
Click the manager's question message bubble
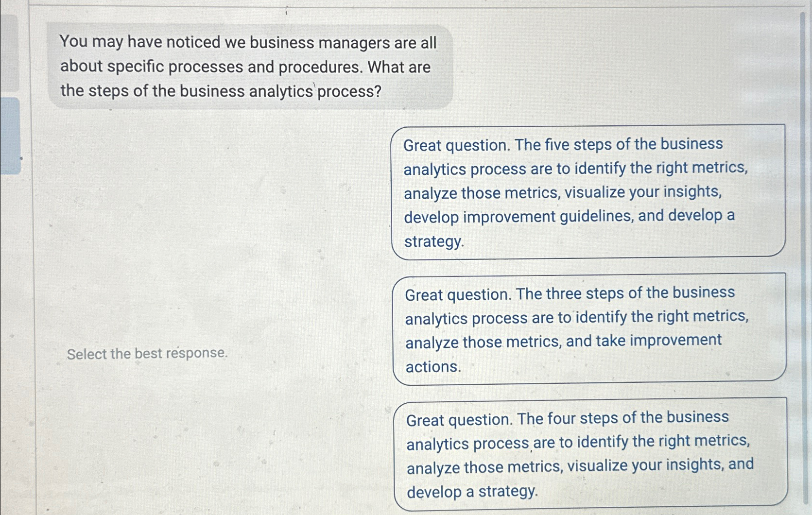coord(250,67)
